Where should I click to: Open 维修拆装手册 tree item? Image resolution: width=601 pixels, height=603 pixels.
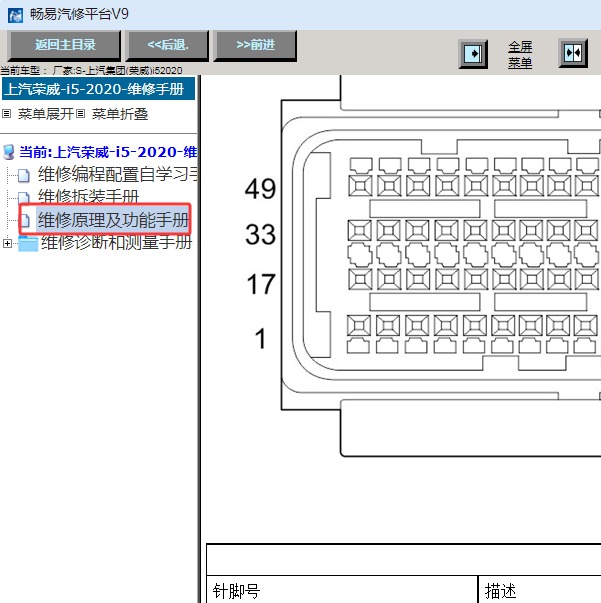pos(88,196)
